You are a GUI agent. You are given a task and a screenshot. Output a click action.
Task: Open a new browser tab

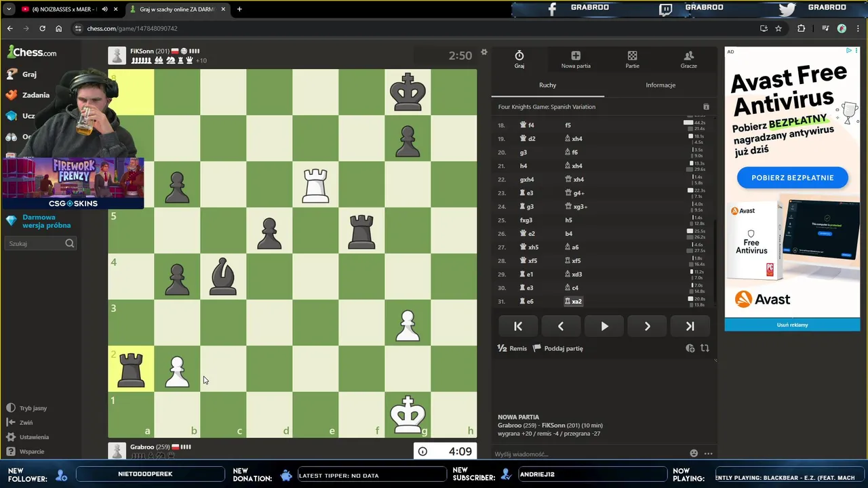239,9
